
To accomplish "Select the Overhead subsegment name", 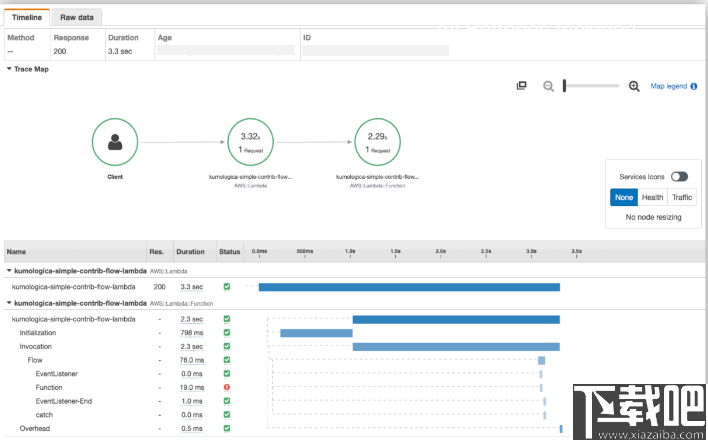I will tap(34, 428).
